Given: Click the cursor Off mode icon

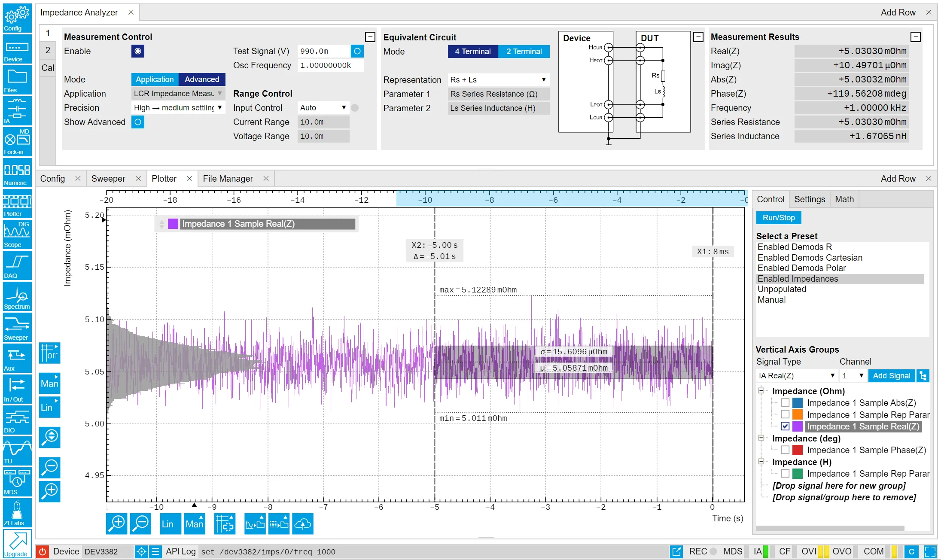Looking at the screenshot, I should [50, 353].
